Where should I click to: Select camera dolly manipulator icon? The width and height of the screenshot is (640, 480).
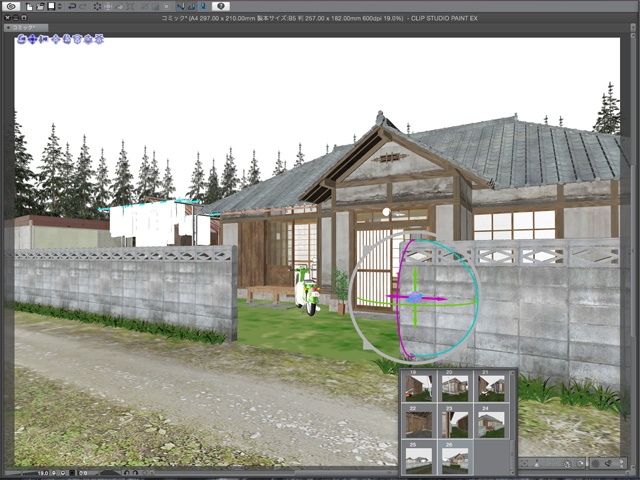pos(43,39)
